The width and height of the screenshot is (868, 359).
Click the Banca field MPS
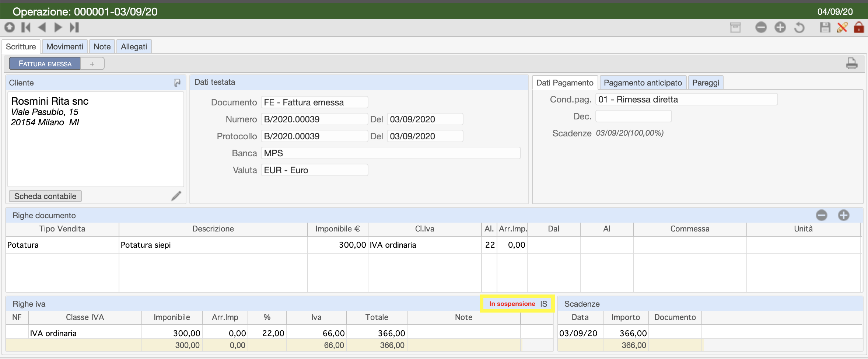click(x=391, y=153)
